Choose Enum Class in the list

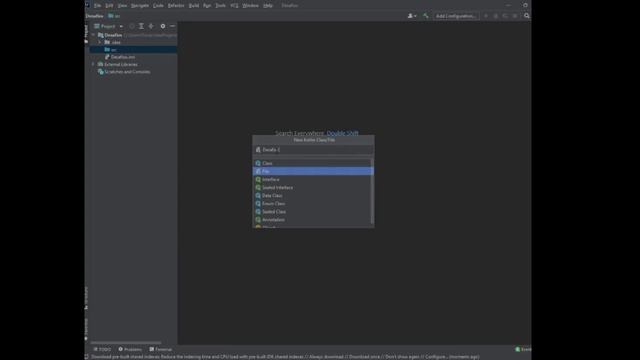[312, 204]
